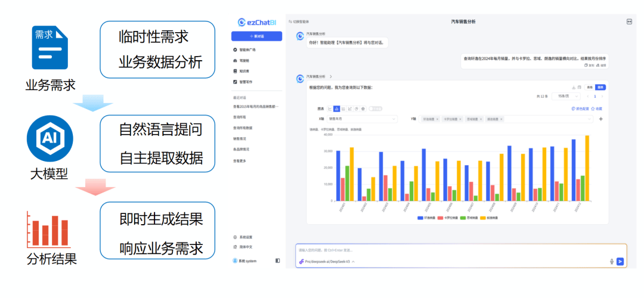Open the 颜色配置 color settings
The height and width of the screenshot is (298, 644).
(x=580, y=108)
